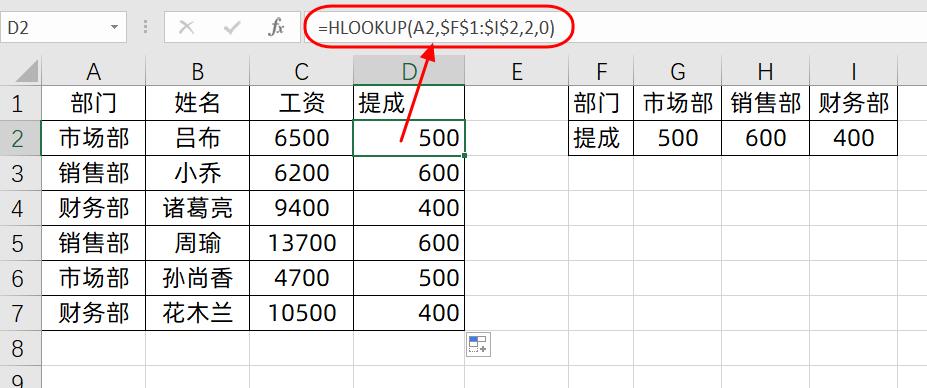
Task: Click the Select All corner triangle
Action: tap(27, 71)
